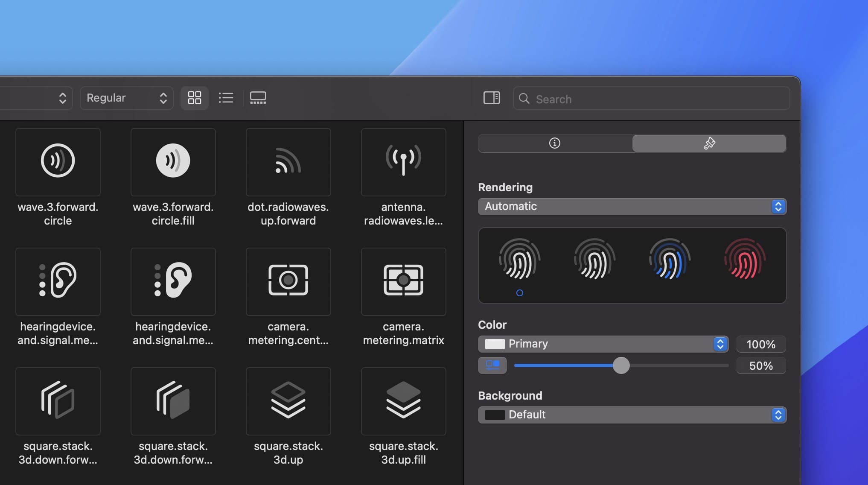Choose the blue palette fingerprint rendering preview
This screenshot has width=868, height=485.
(670, 259)
